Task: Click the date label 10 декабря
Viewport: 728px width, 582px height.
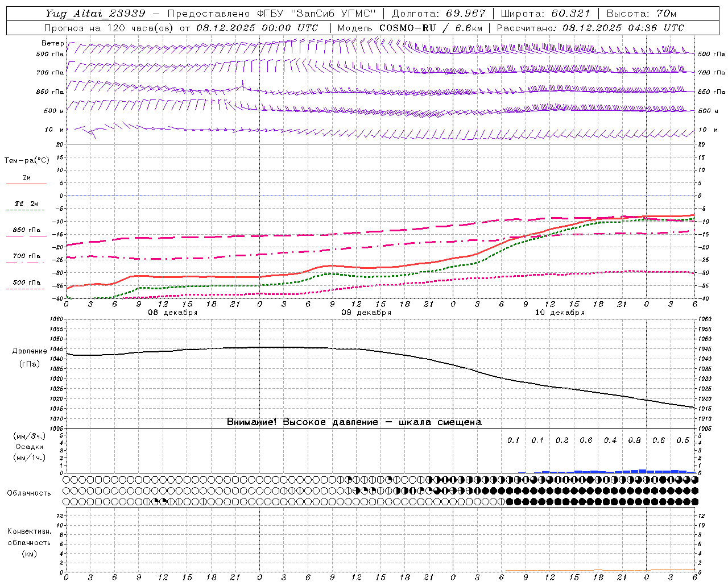Action: pyautogui.click(x=560, y=313)
